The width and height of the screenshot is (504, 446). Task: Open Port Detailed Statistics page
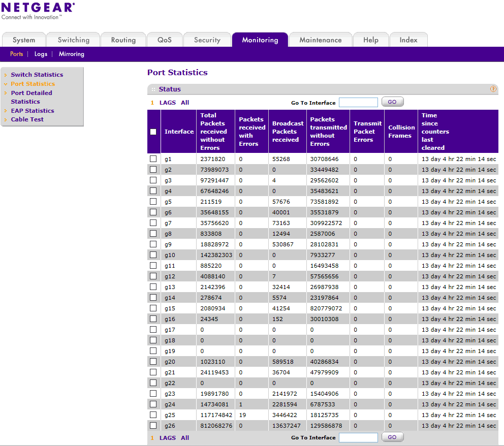click(31, 97)
